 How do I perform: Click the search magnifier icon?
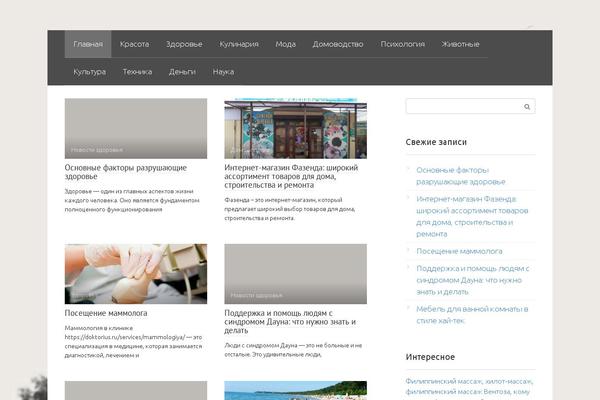[x=527, y=107]
